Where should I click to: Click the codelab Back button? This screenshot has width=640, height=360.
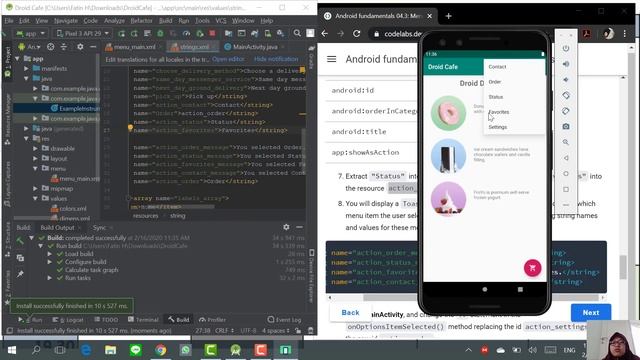coord(350,313)
